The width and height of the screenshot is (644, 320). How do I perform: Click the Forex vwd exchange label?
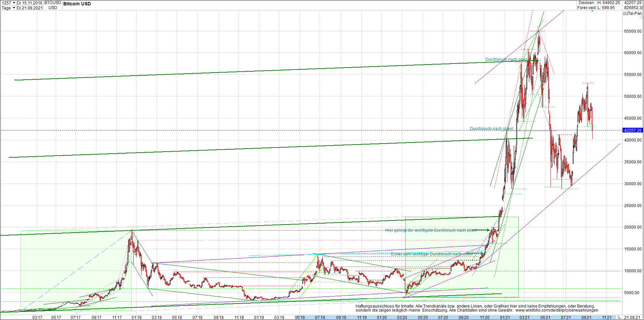tap(586, 7)
